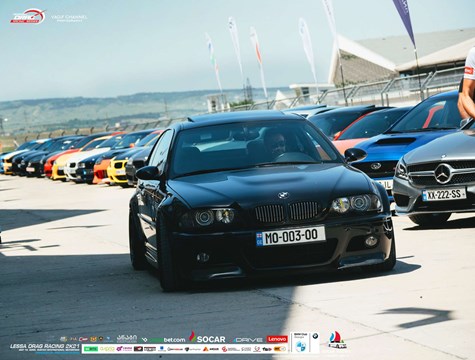475x360 pixels.
Task: Click the red Drag racing logo watermark
Action: coord(28,16)
